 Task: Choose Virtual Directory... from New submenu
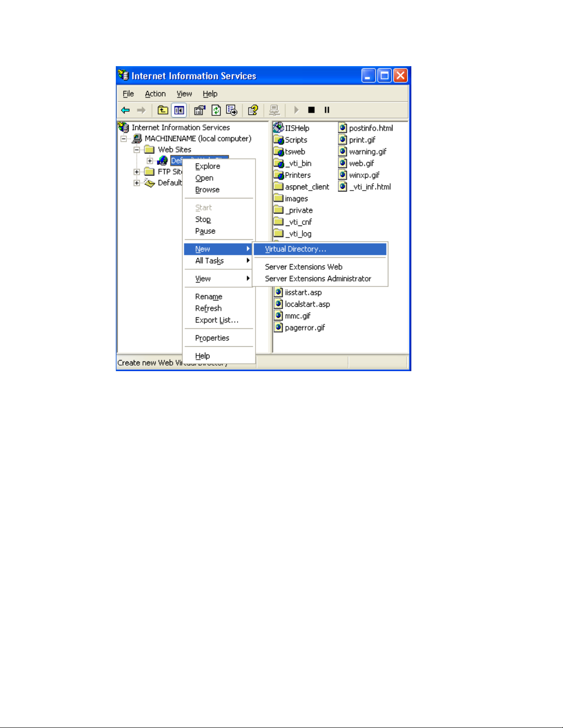[x=320, y=249]
